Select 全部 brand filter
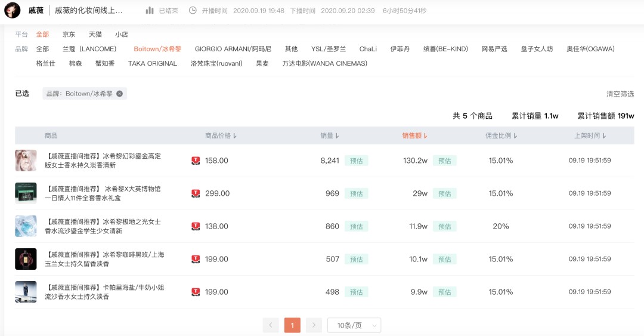 click(x=42, y=49)
